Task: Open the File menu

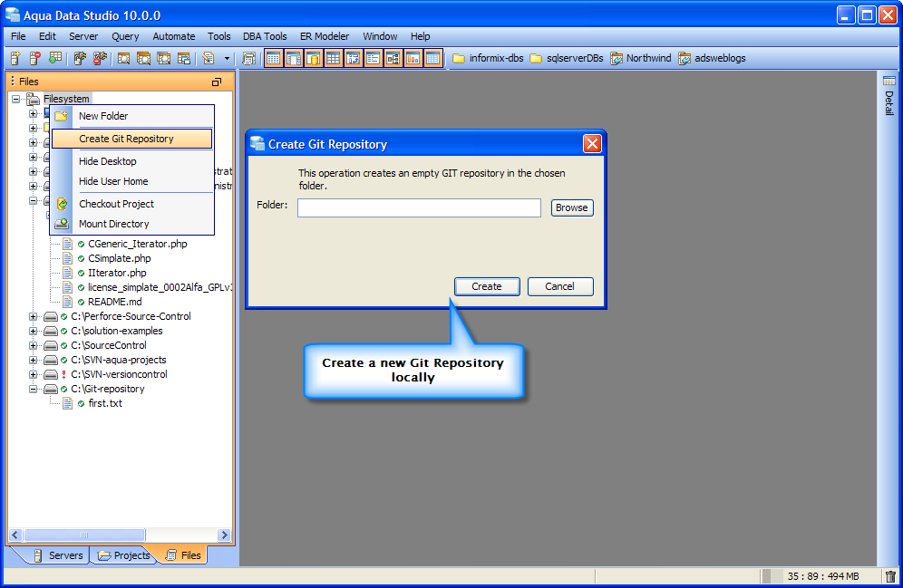Action: pyautogui.click(x=18, y=36)
